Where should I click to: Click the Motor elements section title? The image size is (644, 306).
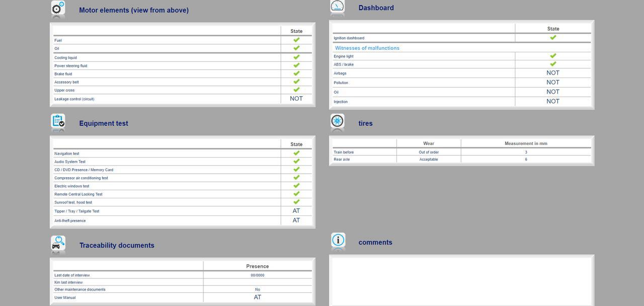coord(134,10)
